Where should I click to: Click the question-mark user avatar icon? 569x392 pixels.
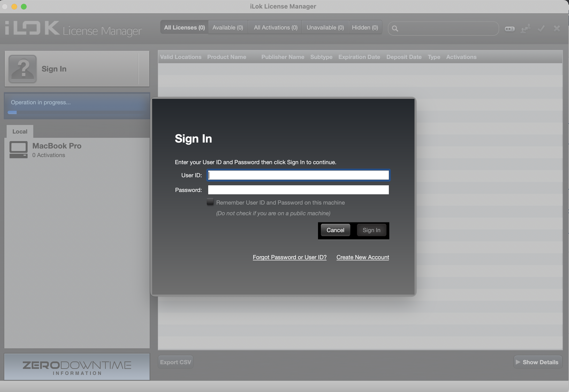coord(23,69)
